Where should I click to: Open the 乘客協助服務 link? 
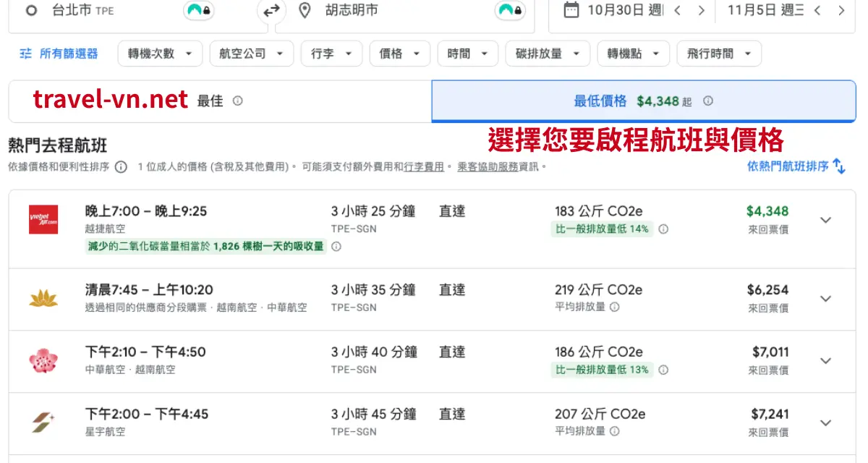pyautogui.click(x=488, y=166)
